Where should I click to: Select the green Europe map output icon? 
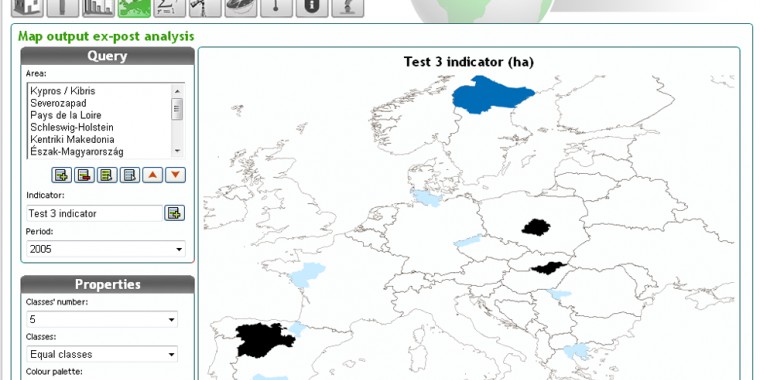point(134,8)
